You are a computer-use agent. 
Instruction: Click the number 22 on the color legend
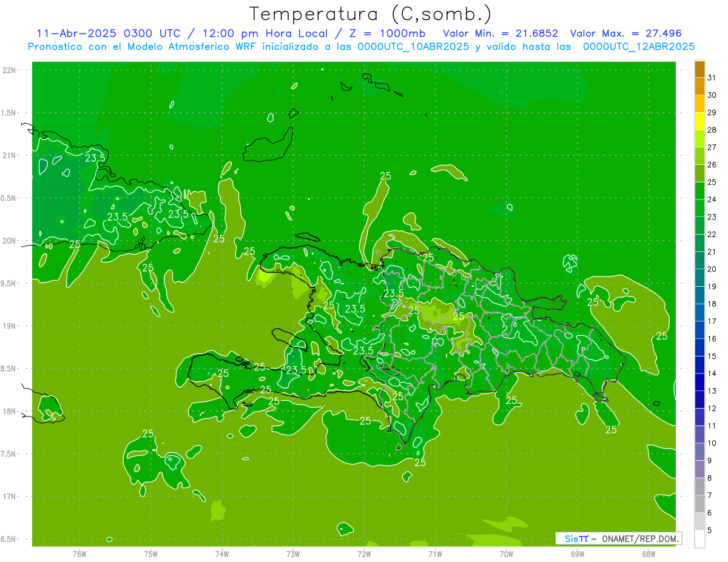[x=712, y=234]
